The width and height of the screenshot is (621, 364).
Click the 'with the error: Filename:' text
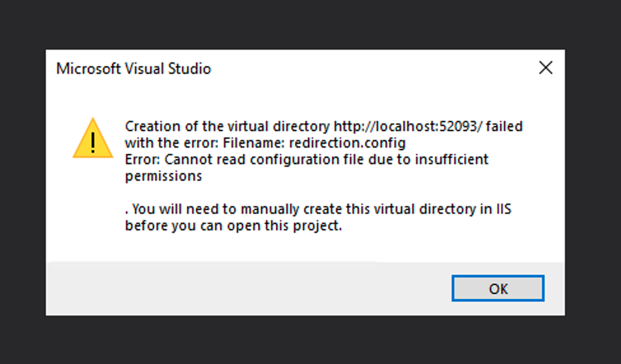pyautogui.click(x=204, y=143)
